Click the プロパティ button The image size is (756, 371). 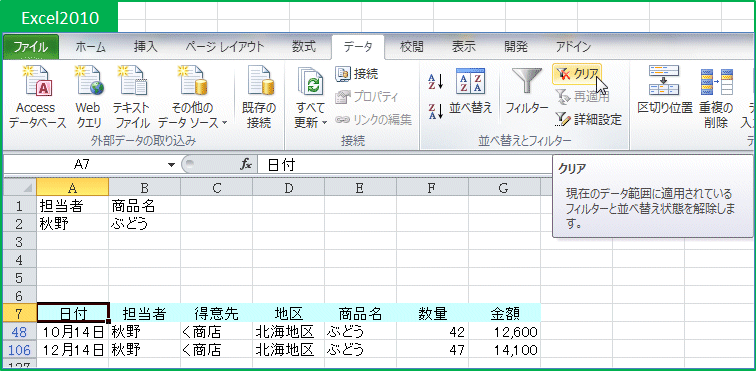367,96
